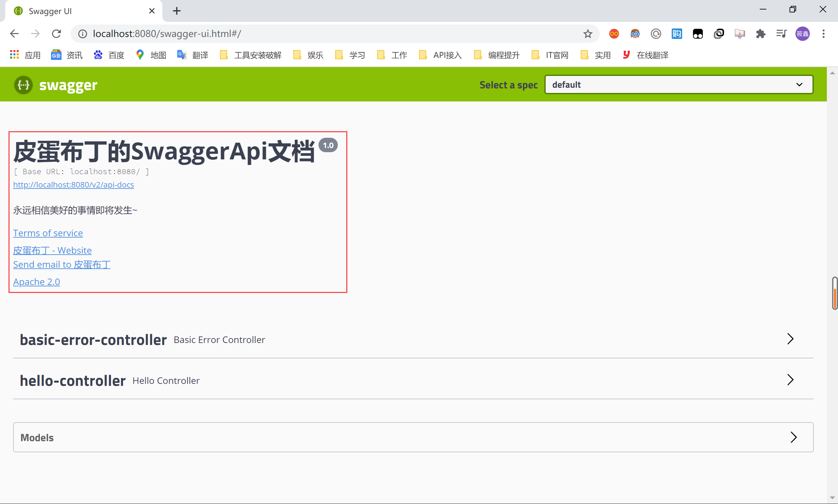
Task: Click the Apache 2.0 license link
Action: click(36, 282)
